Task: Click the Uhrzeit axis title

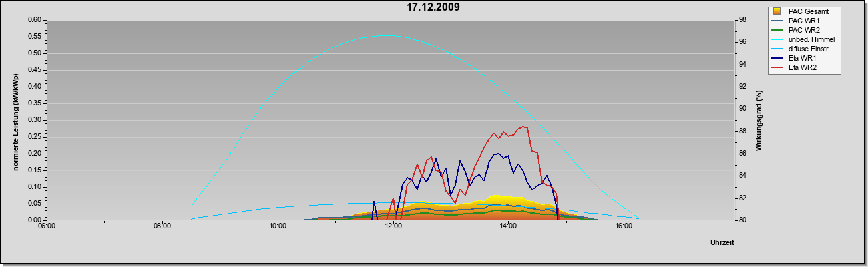Action: 722,243
